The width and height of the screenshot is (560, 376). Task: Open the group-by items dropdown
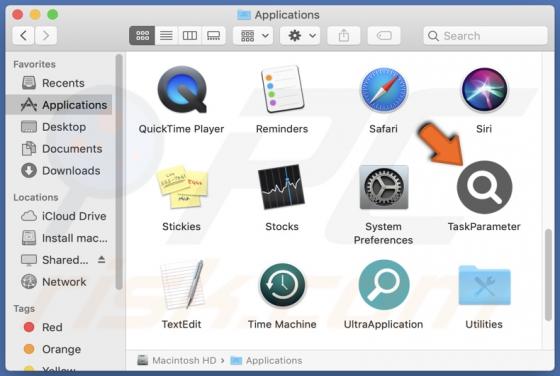coord(253,35)
